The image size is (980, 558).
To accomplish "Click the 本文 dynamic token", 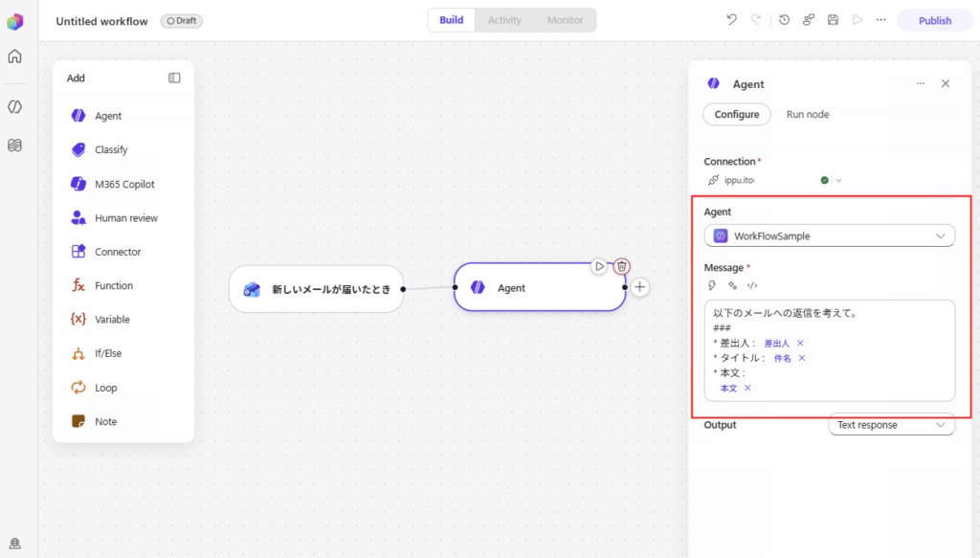I will click(x=728, y=388).
